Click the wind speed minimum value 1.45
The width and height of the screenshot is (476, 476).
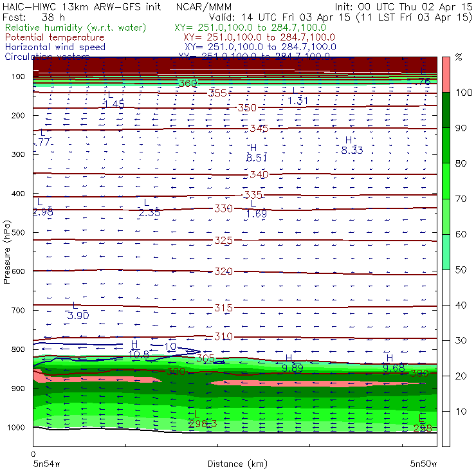(x=114, y=104)
